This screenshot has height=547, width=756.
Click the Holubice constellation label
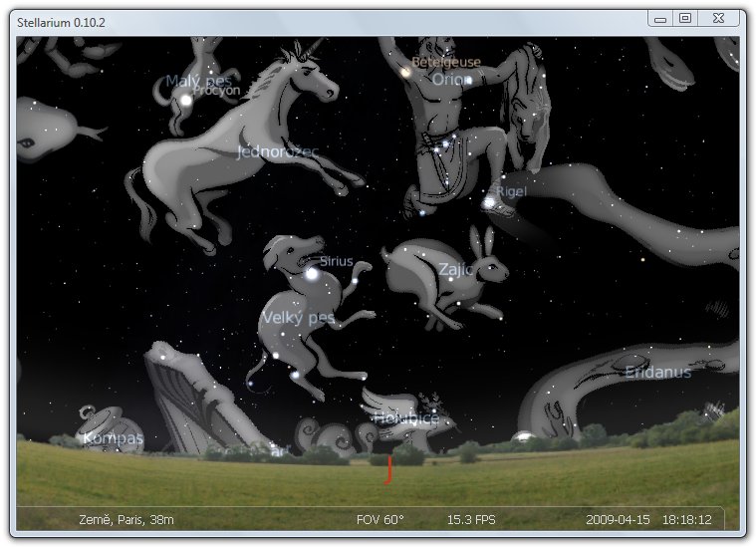point(406,417)
